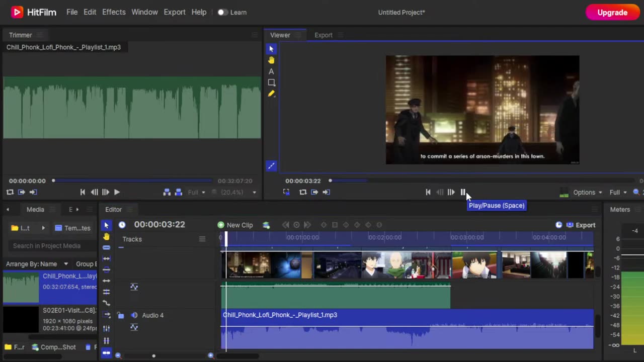The width and height of the screenshot is (644, 362).
Task: Choose the Hand tool in the Editor toolbar
Action: coord(106,236)
